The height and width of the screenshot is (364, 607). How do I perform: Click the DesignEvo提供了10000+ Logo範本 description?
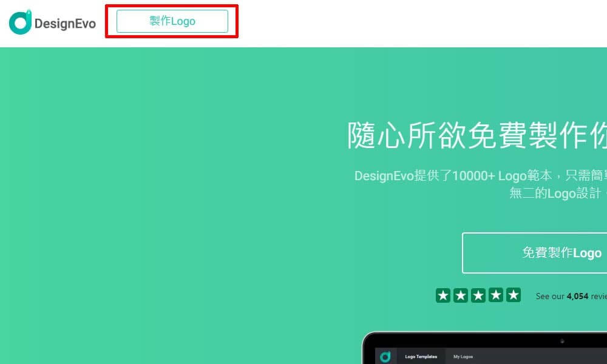481,184
